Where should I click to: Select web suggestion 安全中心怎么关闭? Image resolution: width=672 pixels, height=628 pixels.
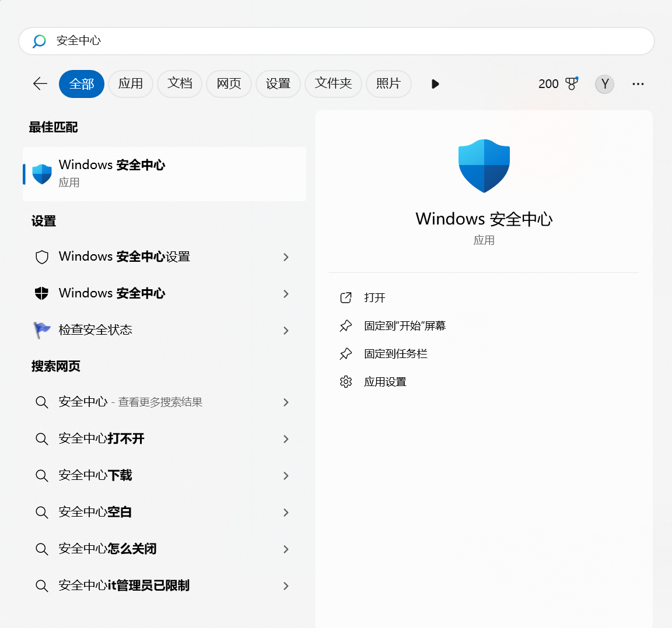pyautogui.click(x=107, y=549)
